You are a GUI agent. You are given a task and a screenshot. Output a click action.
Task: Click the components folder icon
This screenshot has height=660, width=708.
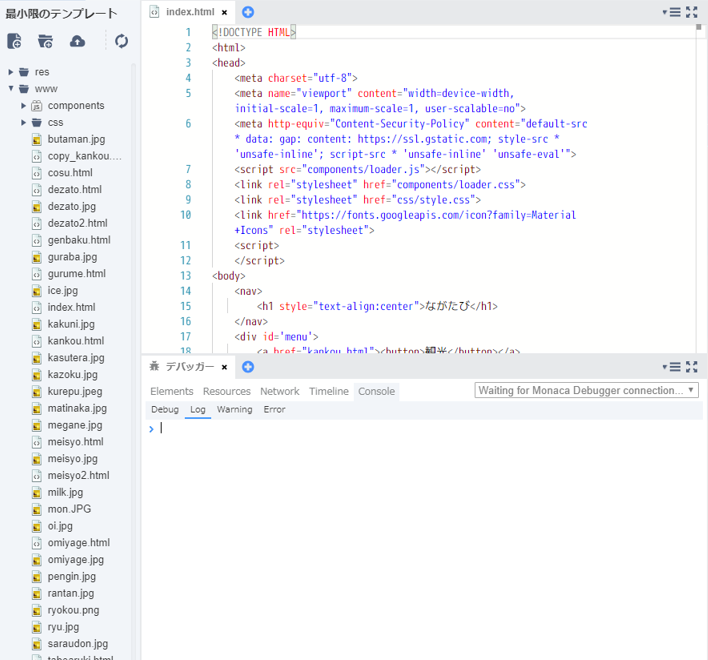[37, 106]
